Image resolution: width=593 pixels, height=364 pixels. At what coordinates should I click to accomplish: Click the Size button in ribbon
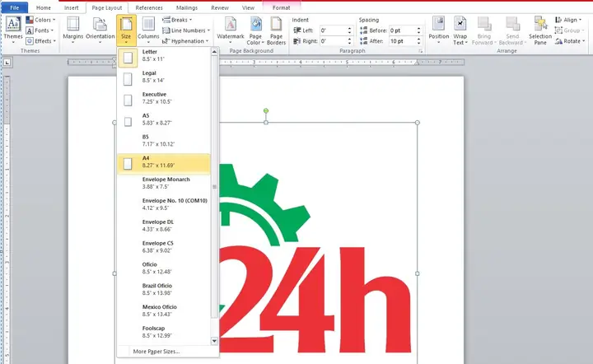(126, 30)
